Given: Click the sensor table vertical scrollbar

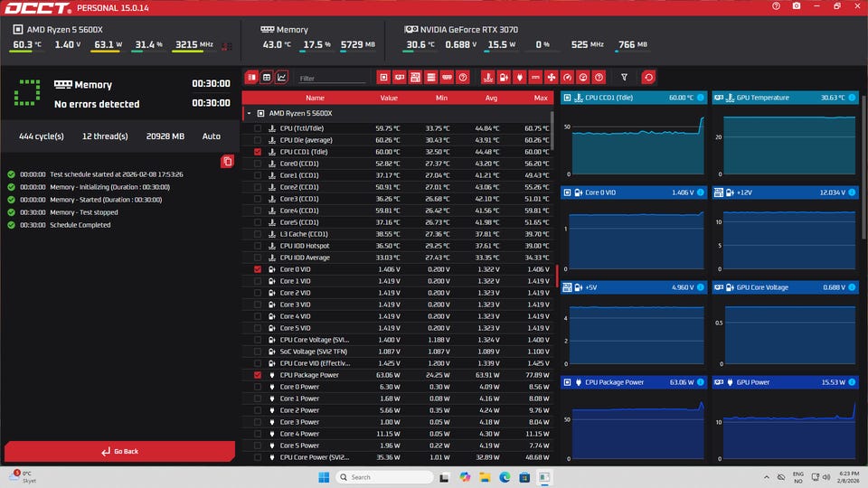Looking at the screenshot, I should [x=552, y=130].
